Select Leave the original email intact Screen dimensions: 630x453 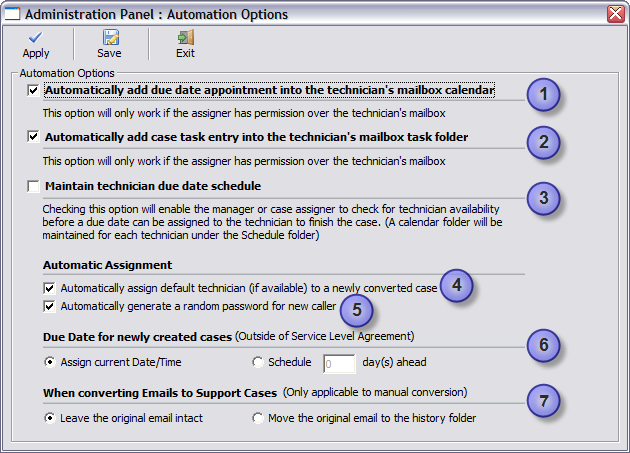(x=49, y=418)
